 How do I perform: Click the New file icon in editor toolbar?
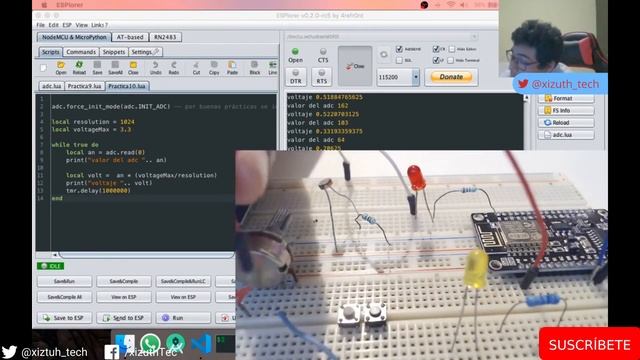(44, 68)
